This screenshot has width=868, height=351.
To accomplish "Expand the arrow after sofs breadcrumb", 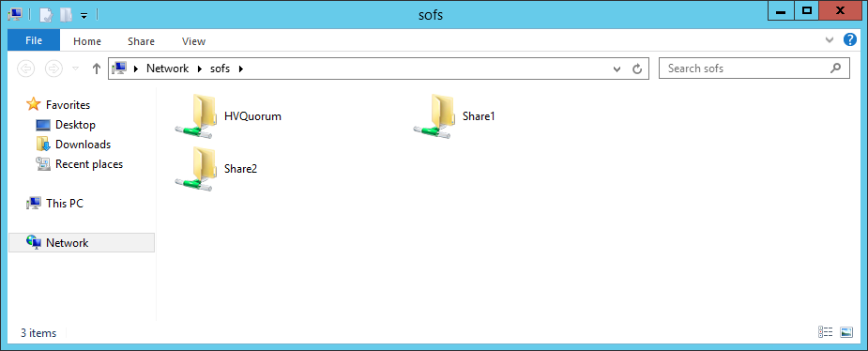I will pos(240,69).
